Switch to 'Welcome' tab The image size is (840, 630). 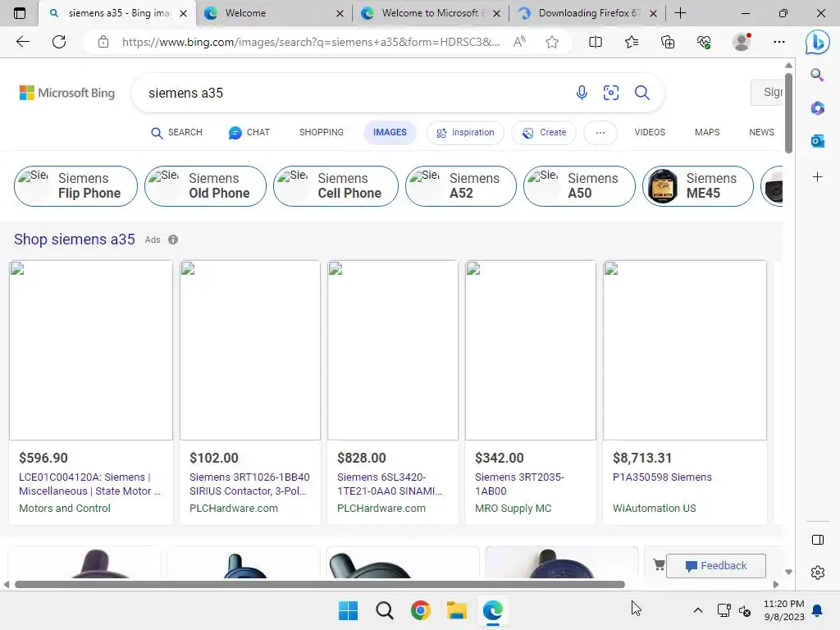pos(275,13)
